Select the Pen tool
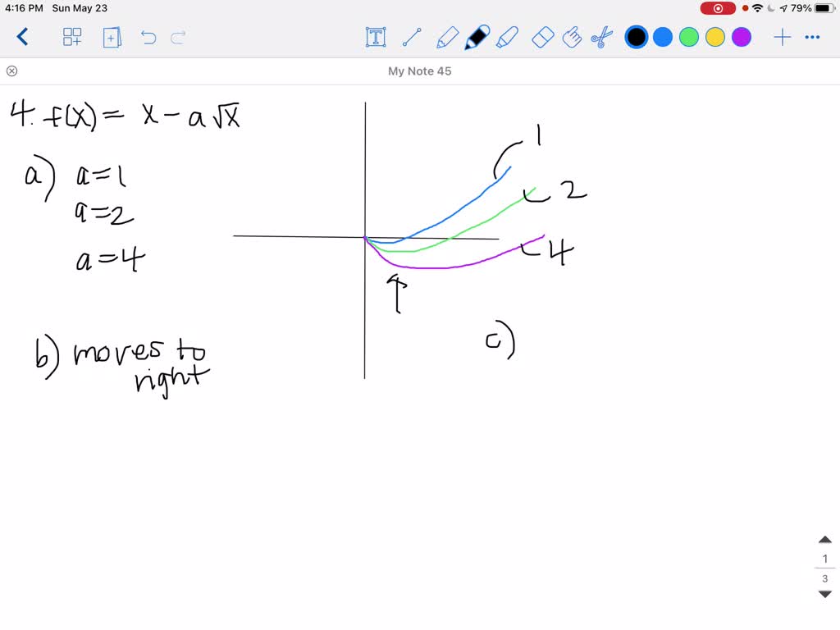This screenshot has height=630, width=840. pos(477,37)
